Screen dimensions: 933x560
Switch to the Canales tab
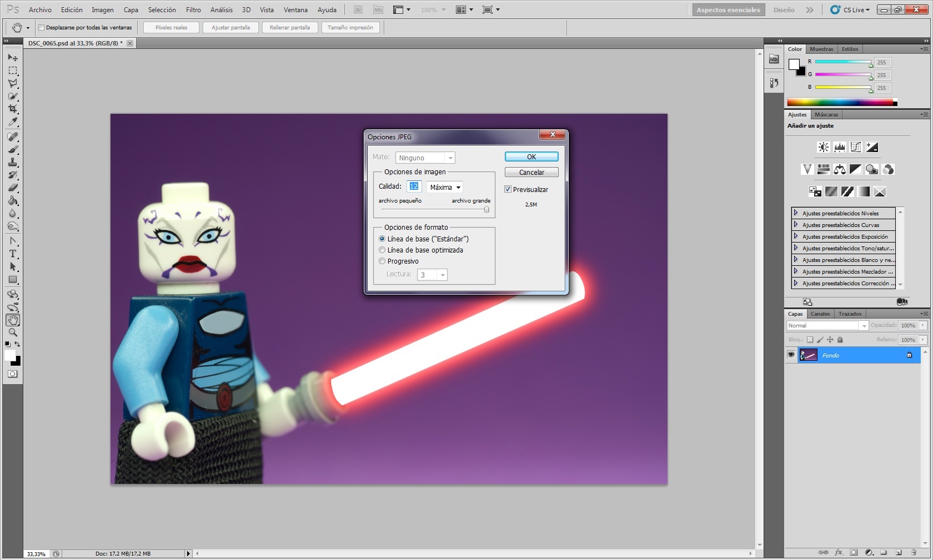[x=820, y=314]
